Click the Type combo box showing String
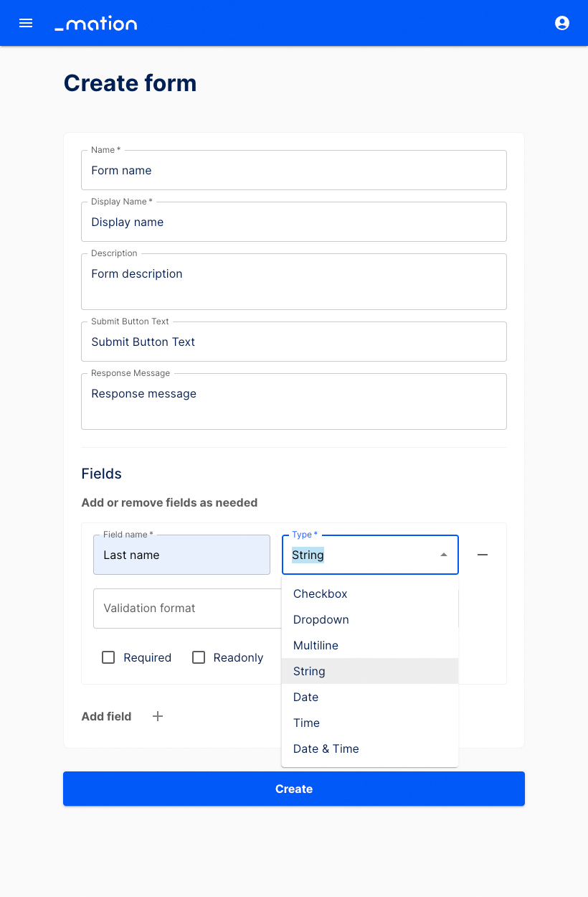 (x=370, y=555)
